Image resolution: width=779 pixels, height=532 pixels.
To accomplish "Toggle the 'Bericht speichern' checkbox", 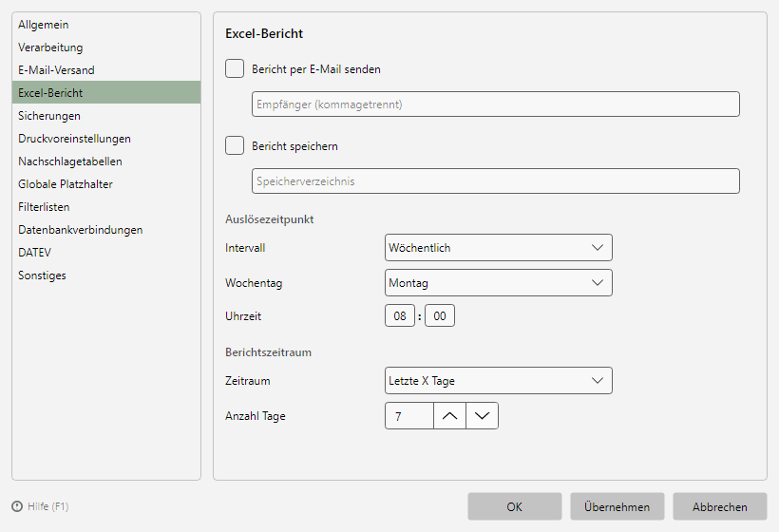I will coord(235,145).
